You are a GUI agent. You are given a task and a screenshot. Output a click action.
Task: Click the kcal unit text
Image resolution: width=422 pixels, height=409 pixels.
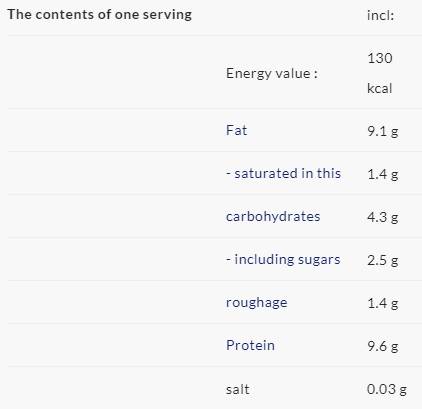click(379, 88)
